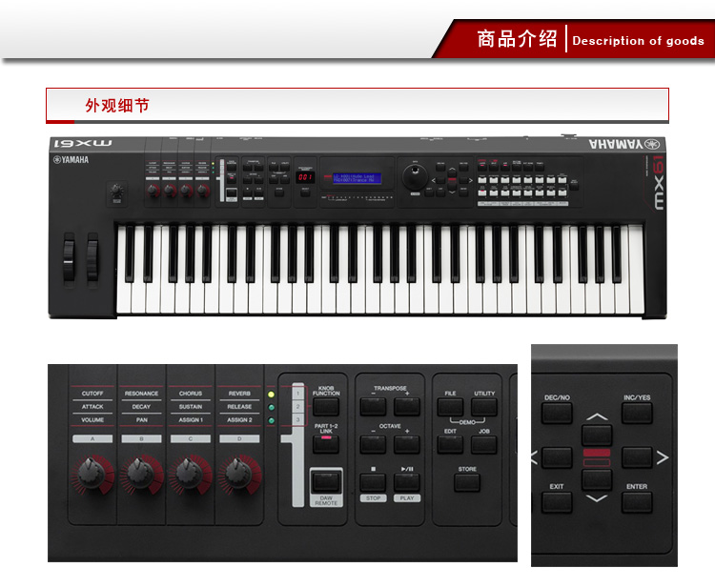Viewport: 715px width, 588px height.
Task: Click the REVERB label
Action: (x=239, y=394)
